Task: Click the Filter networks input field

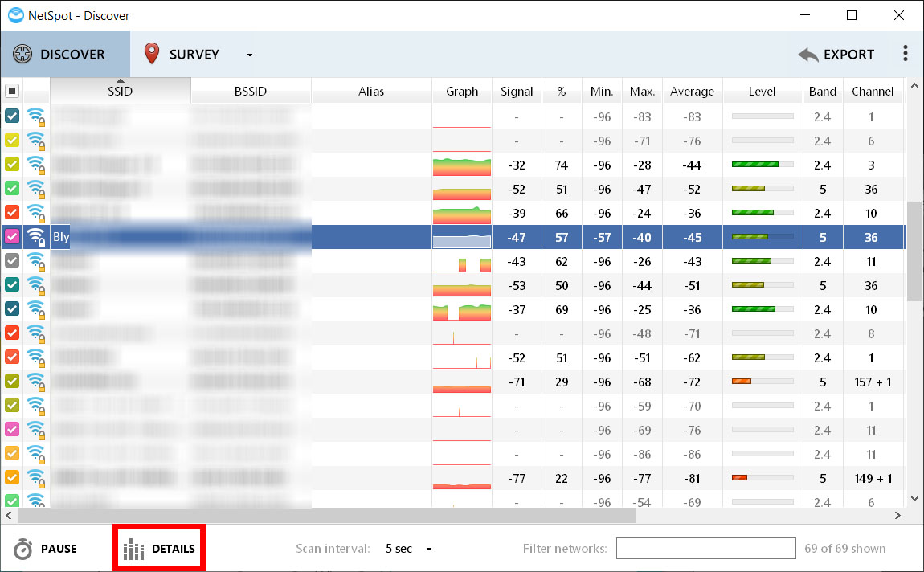Action: (705, 549)
